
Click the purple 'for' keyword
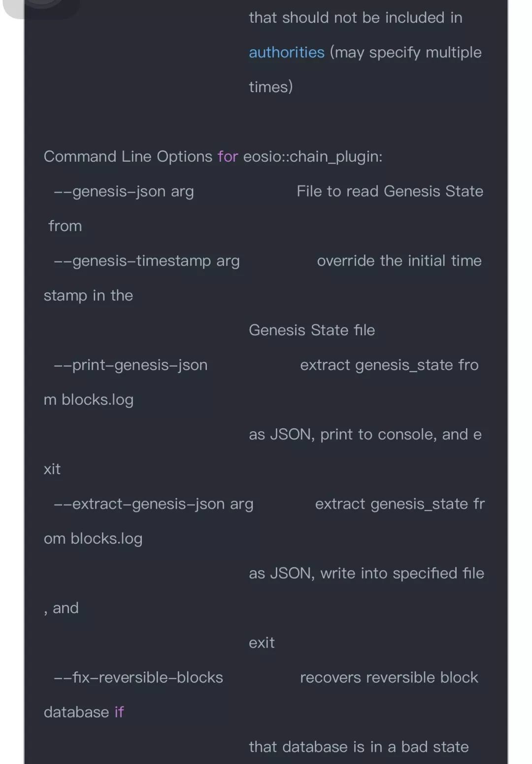[x=228, y=156]
